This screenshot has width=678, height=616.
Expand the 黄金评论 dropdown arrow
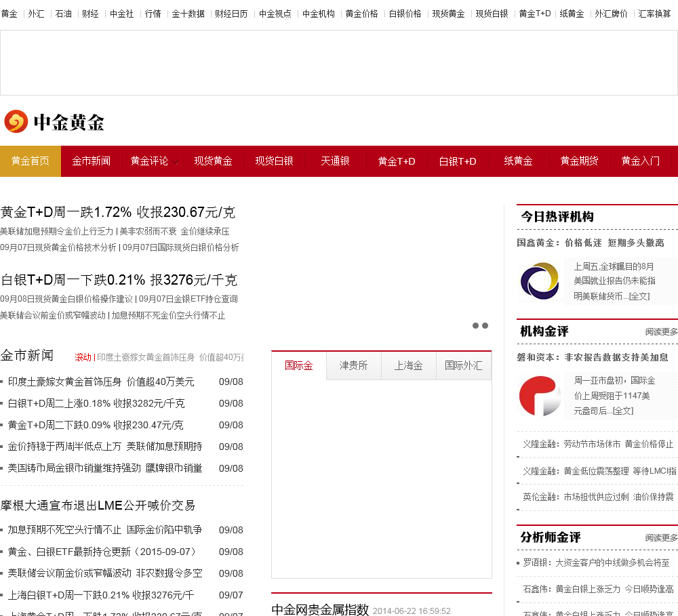pos(175,163)
